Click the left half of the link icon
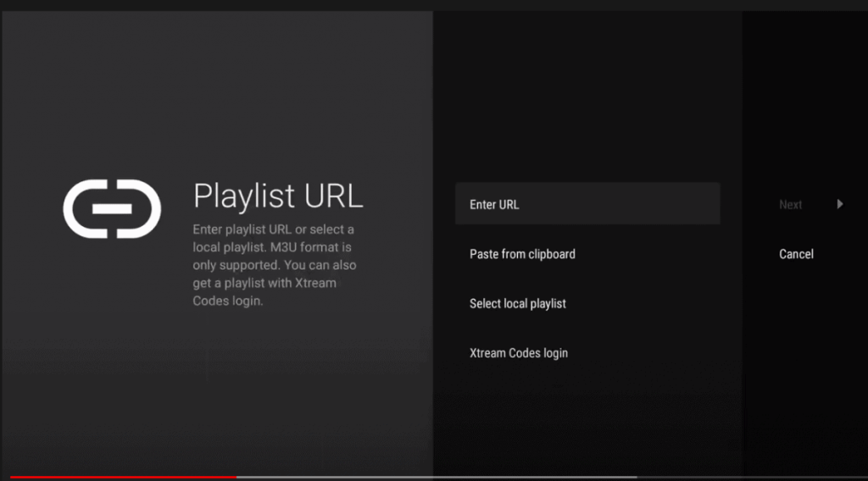 81,208
